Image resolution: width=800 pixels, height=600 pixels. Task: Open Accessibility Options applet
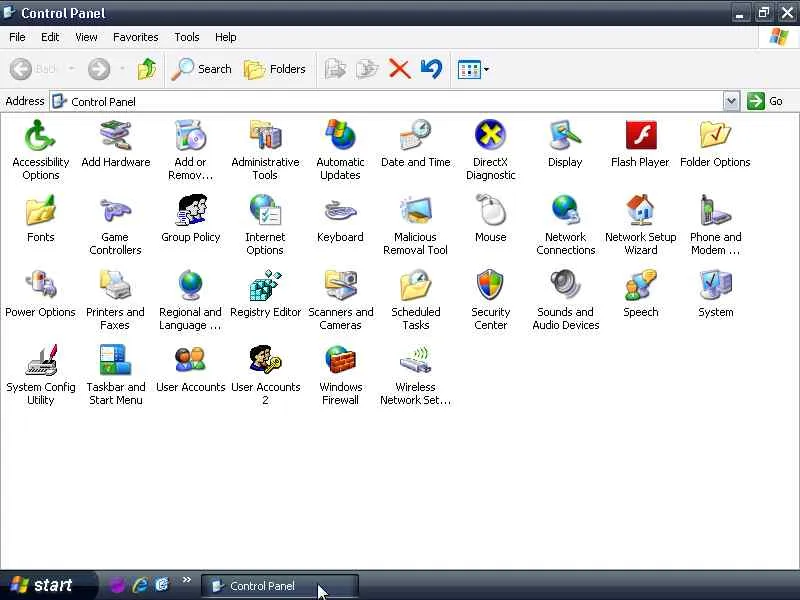tap(40, 135)
